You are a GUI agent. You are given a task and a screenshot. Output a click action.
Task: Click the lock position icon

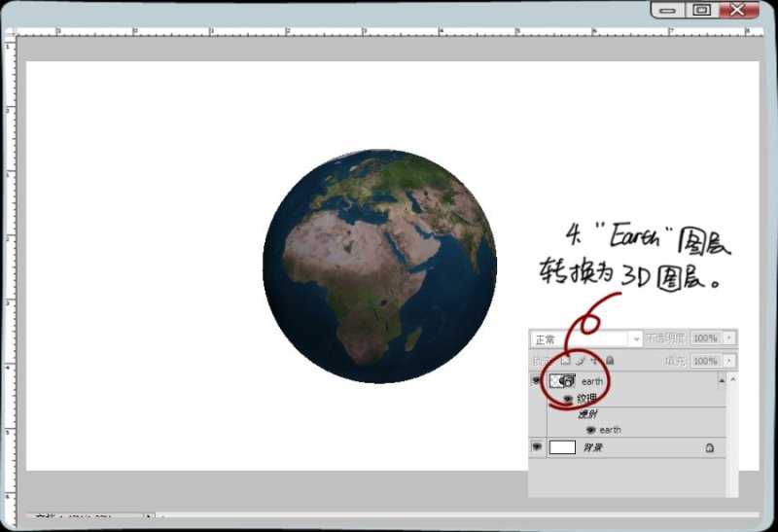point(594,361)
